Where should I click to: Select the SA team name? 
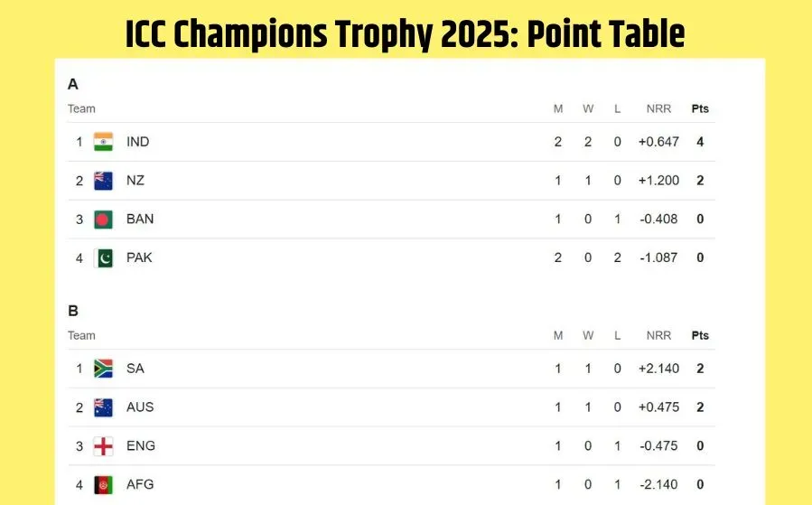tap(135, 369)
